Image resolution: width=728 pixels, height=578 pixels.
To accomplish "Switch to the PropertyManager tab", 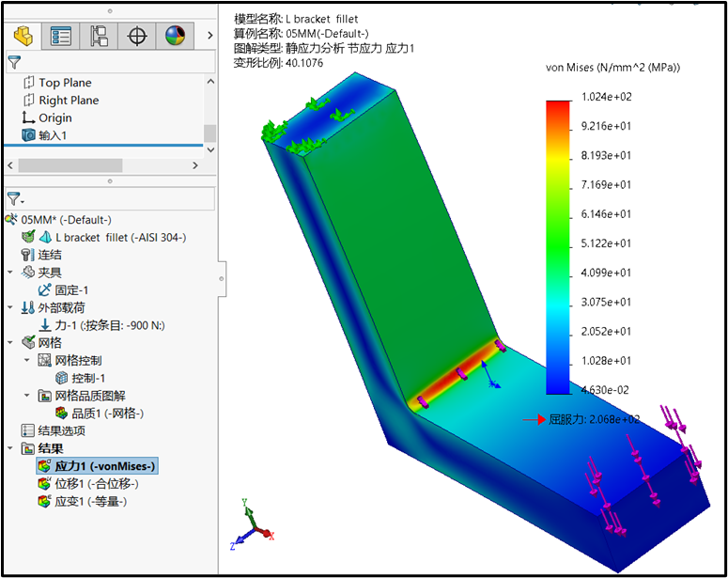I will click(61, 36).
